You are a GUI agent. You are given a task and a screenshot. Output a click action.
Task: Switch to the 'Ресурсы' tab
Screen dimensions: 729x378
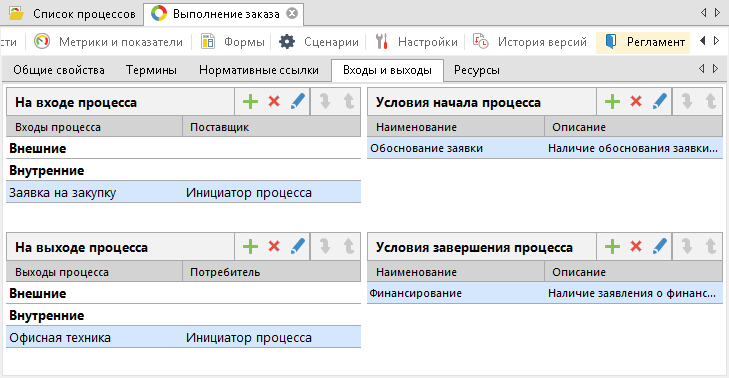point(477,70)
